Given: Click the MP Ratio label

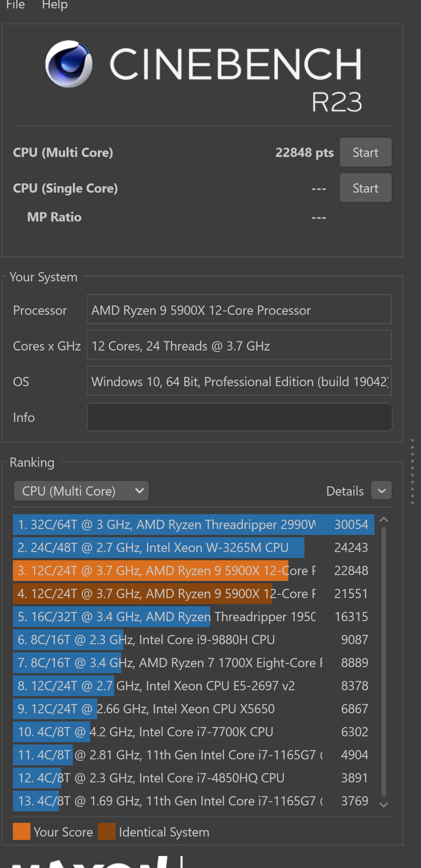Looking at the screenshot, I should pos(54,217).
